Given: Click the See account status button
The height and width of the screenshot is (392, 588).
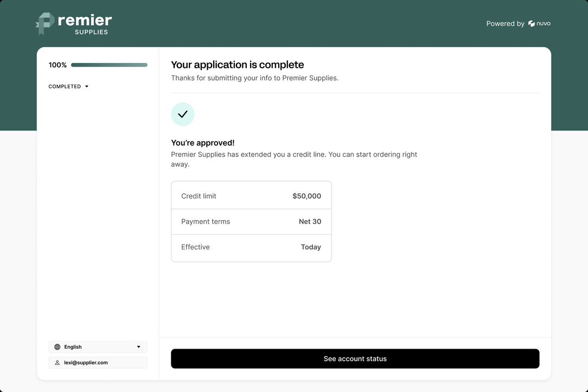Looking at the screenshot, I should coord(355,358).
